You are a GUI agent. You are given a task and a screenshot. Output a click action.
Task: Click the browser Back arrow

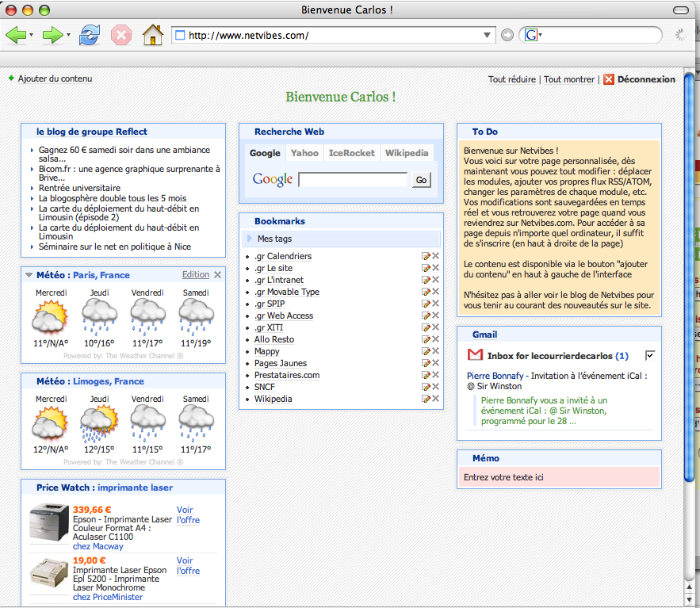click(16, 35)
